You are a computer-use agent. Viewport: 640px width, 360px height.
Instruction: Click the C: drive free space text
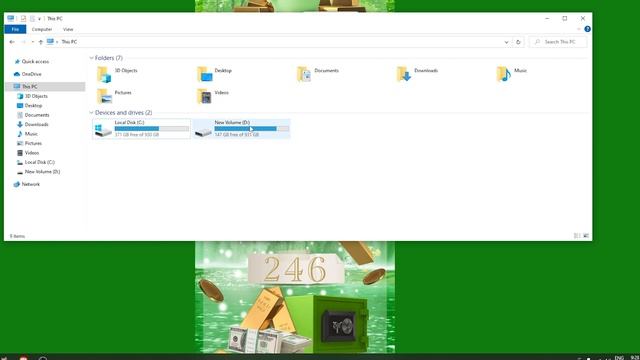click(137, 134)
